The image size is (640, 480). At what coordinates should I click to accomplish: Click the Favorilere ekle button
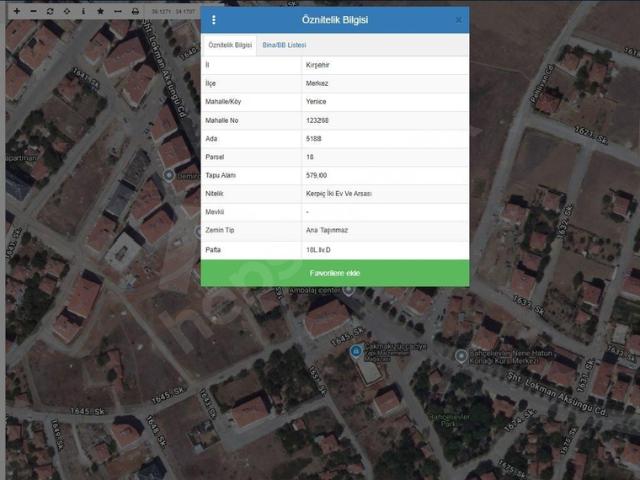pos(335,273)
